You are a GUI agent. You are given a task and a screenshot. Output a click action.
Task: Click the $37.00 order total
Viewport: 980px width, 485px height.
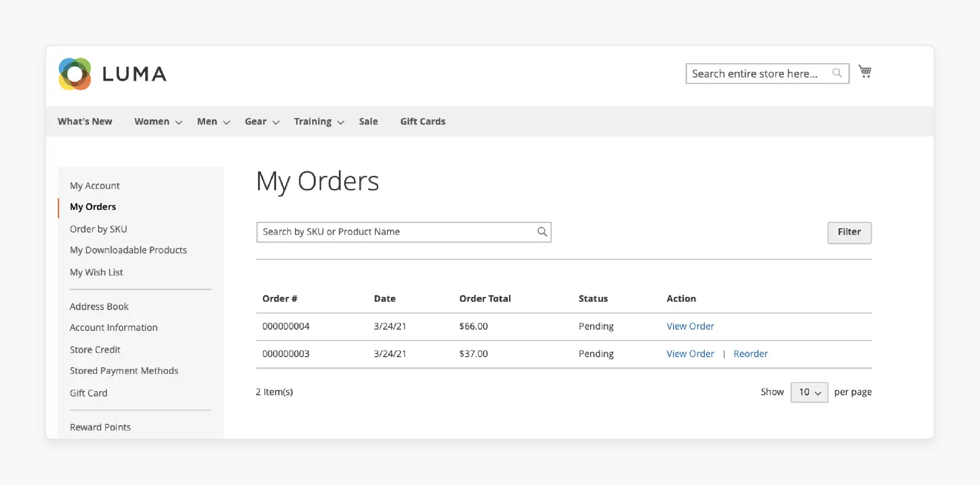coord(473,354)
